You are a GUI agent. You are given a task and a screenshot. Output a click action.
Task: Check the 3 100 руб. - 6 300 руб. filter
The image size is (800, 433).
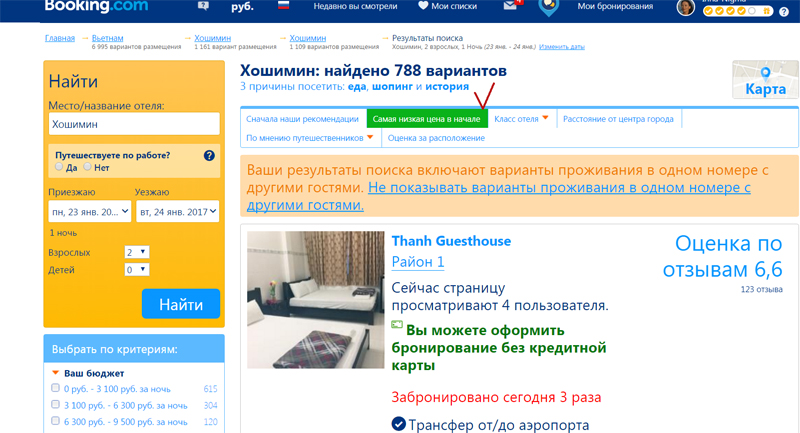[56, 404]
